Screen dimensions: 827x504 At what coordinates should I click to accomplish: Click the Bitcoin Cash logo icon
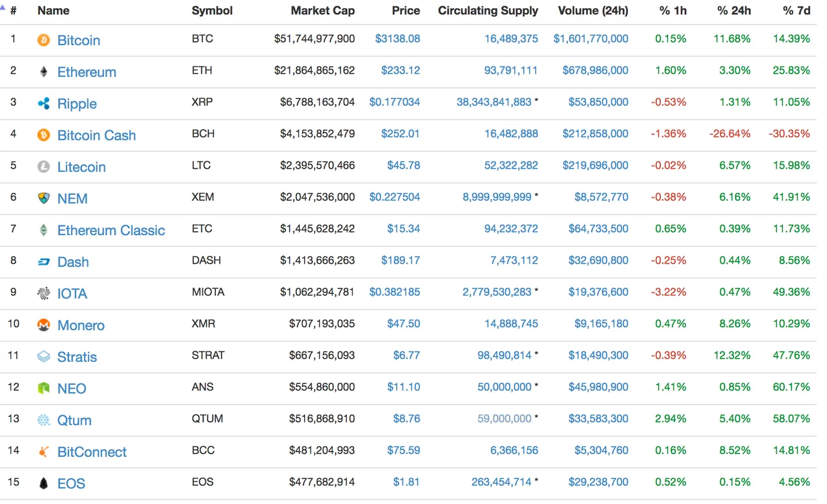click(43, 135)
